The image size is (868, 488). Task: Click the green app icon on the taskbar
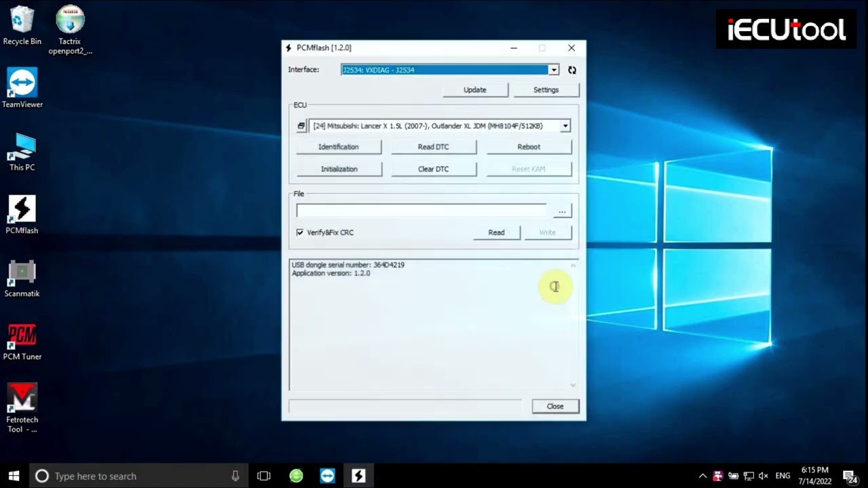(296, 476)
